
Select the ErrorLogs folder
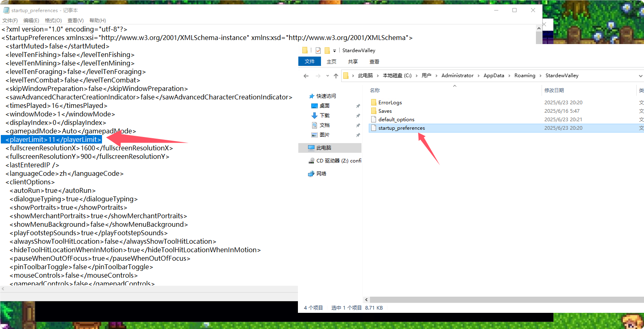pyautogui.click(x=390, y=103)
